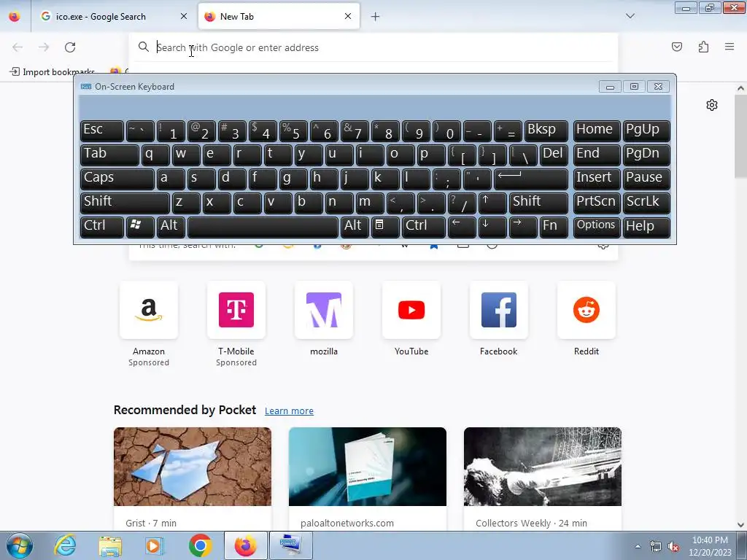Toggle the left Shift key on keyboard

click(125, 203)
